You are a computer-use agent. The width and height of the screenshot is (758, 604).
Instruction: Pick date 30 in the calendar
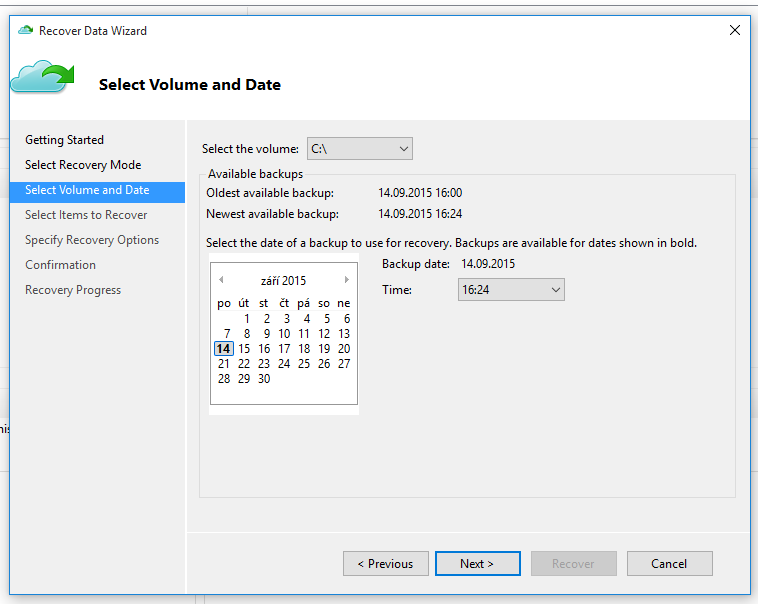[x=264, y=379]
